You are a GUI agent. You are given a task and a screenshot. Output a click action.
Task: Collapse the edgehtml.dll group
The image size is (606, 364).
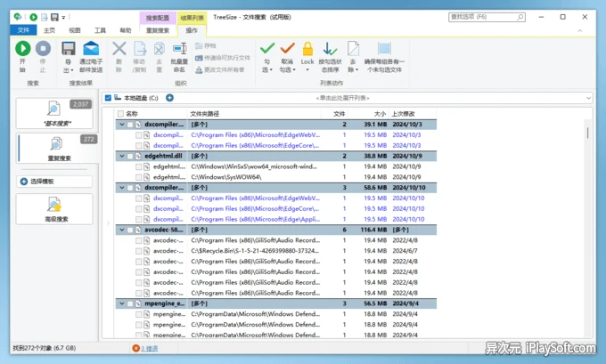click(122, 157)
